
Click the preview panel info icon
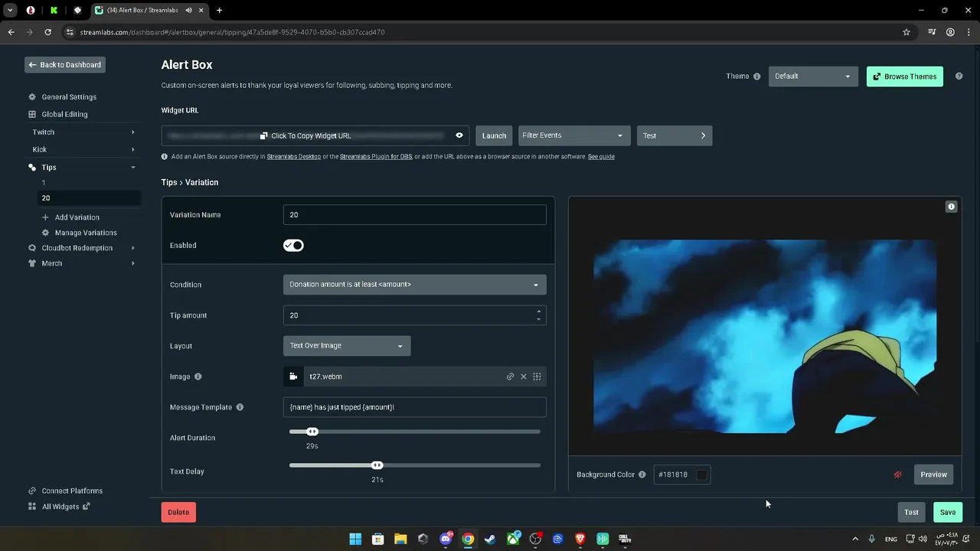pos(951,207)
